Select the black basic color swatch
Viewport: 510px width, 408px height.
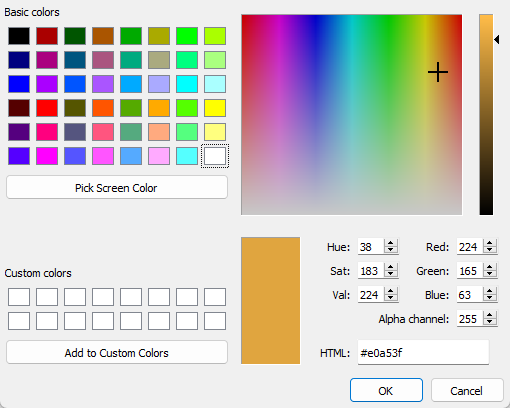coord(19,36)
